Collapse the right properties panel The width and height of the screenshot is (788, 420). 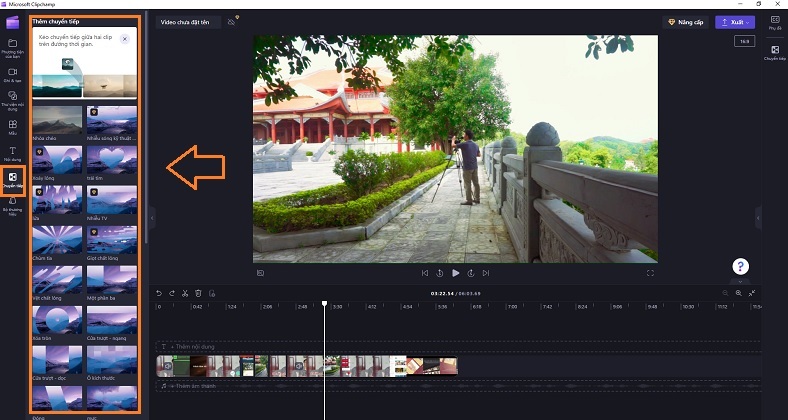click(x=758, y=218)
